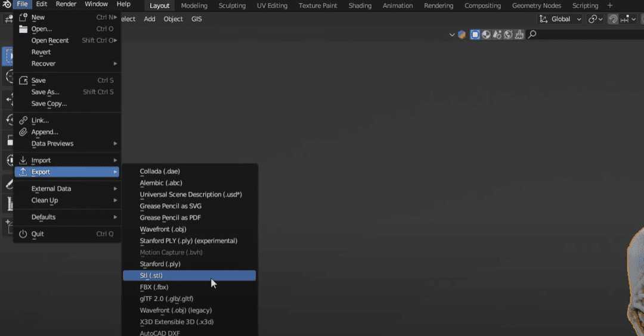Screen dimensions: 644x336
Task: Expand the chevron beside the asset cube
Action: pos(452,35)
